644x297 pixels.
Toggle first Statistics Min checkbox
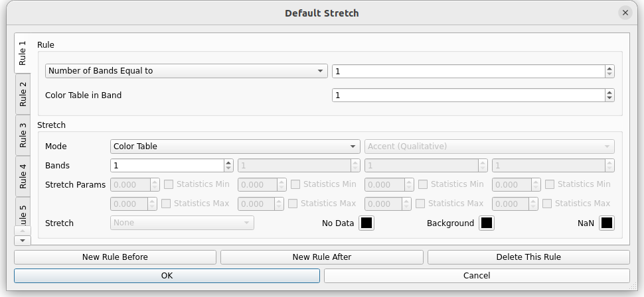pos(169,184)
